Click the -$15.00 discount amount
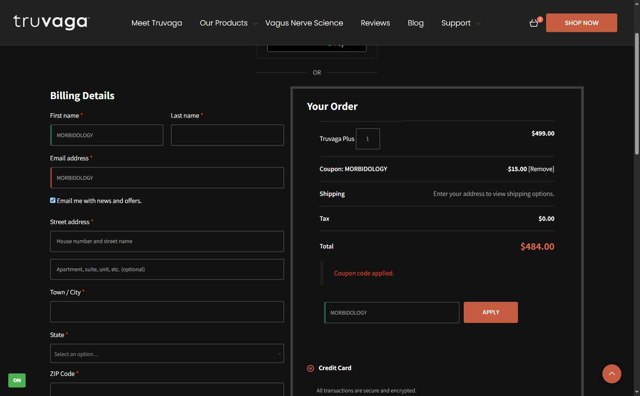The image size is (640, 396). tap(517, 169)
